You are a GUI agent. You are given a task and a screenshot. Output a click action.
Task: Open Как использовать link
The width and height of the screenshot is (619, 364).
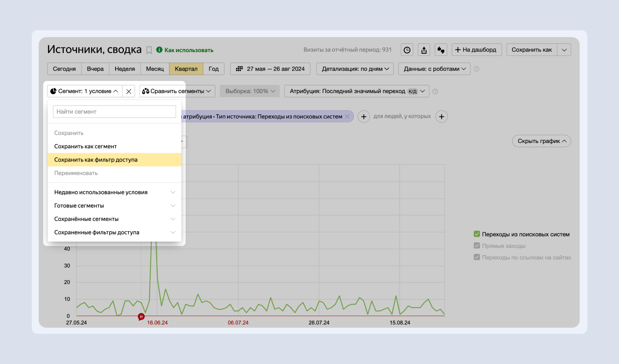point(189,50)
